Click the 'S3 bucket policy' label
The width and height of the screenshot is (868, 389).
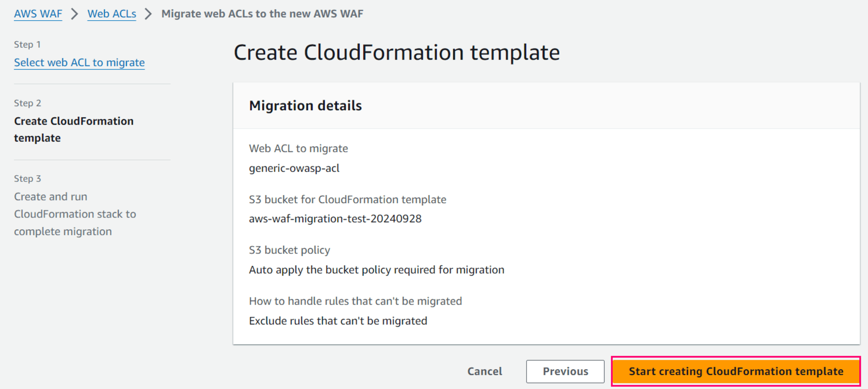289,250
